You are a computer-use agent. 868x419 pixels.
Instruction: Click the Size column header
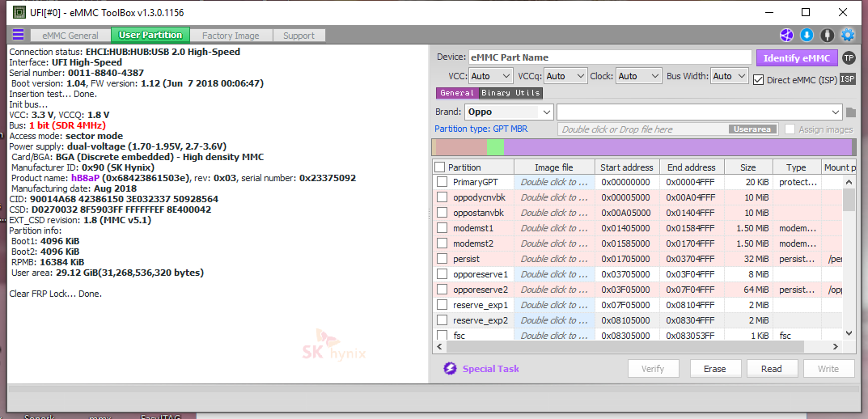[x=748, y=167]
